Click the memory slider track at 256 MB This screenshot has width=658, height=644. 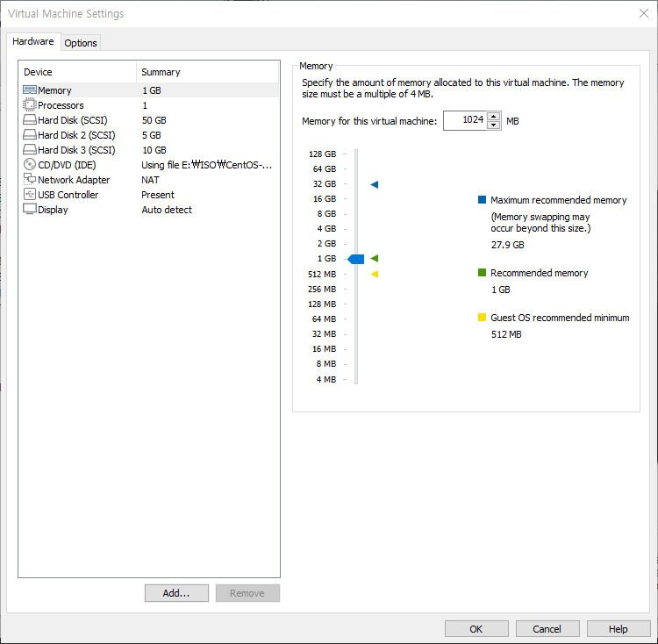(356, 289)
